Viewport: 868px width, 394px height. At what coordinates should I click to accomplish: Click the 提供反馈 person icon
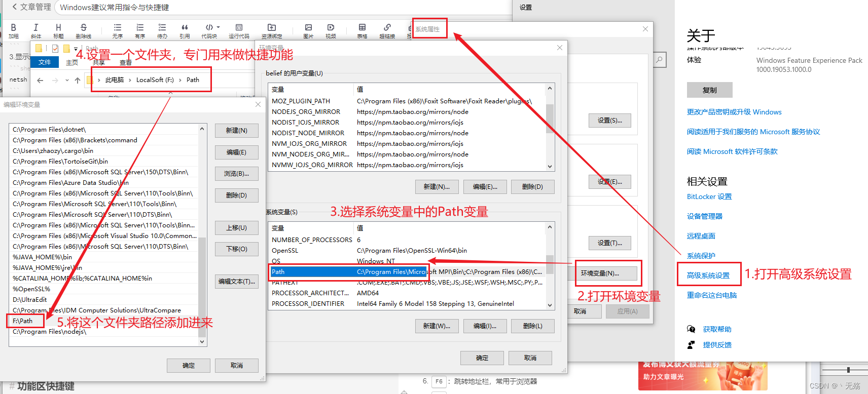tap(691, 345)
